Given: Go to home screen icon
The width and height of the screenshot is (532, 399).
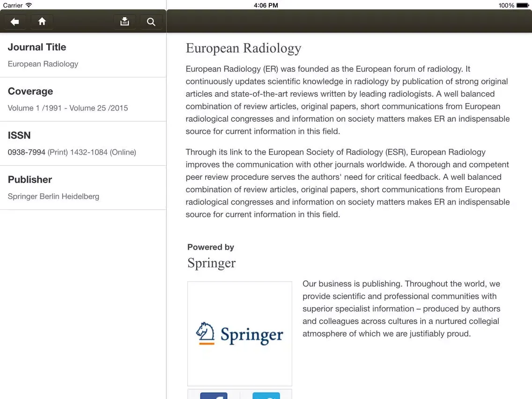Looking at the screenshot, I should 42,22.
